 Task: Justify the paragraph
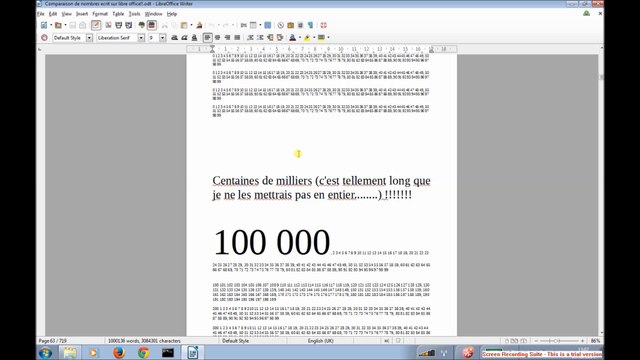[237, 38]
